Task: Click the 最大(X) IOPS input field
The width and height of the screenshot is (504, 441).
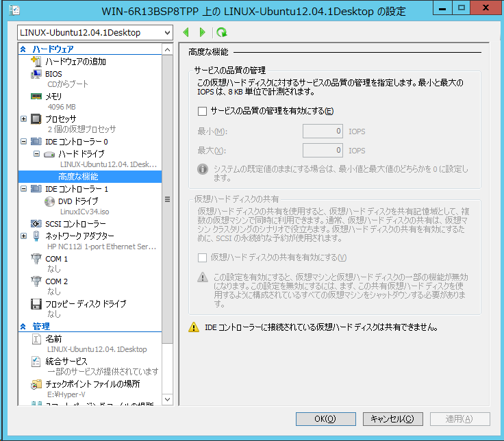Action: [323, 150]
